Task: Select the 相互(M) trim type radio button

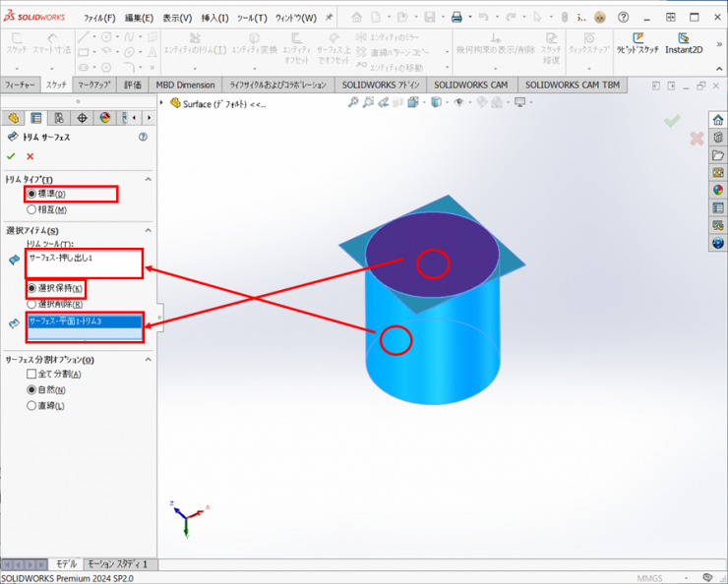Action: coord(31,209)
